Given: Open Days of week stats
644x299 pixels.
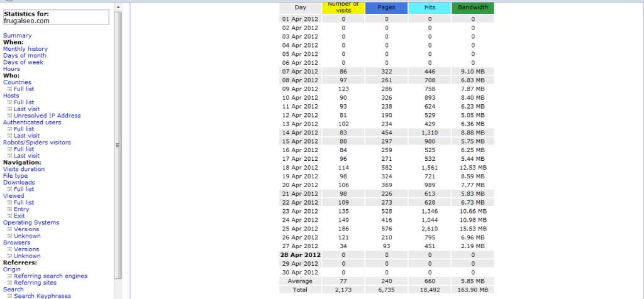Looking at the screenshot, I should pyautogui.click(x=23, y=62).
